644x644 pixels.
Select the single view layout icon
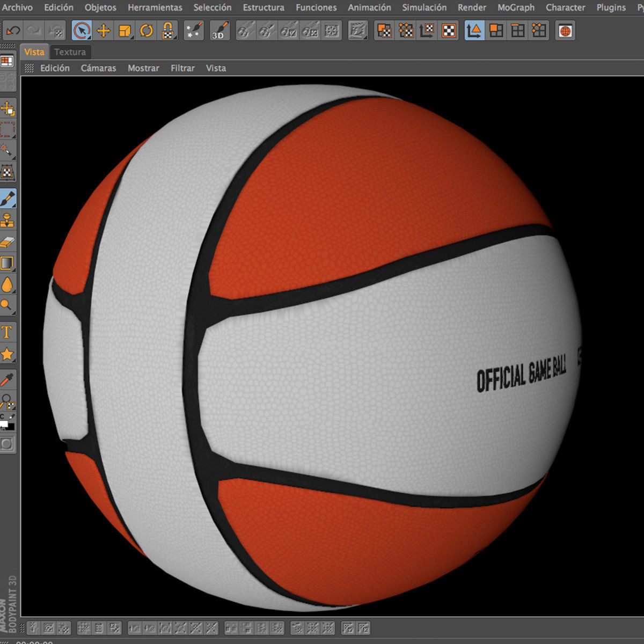click(x=496, y=31)
